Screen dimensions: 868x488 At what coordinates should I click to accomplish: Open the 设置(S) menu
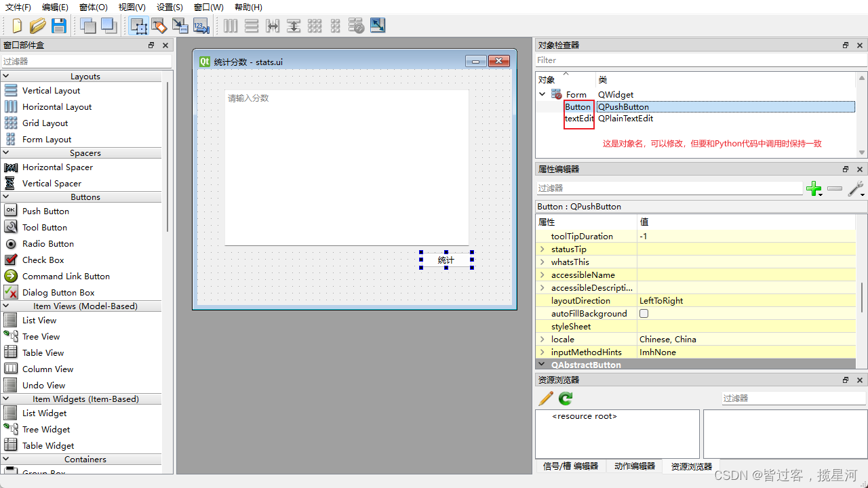click(x=170, y=7)
